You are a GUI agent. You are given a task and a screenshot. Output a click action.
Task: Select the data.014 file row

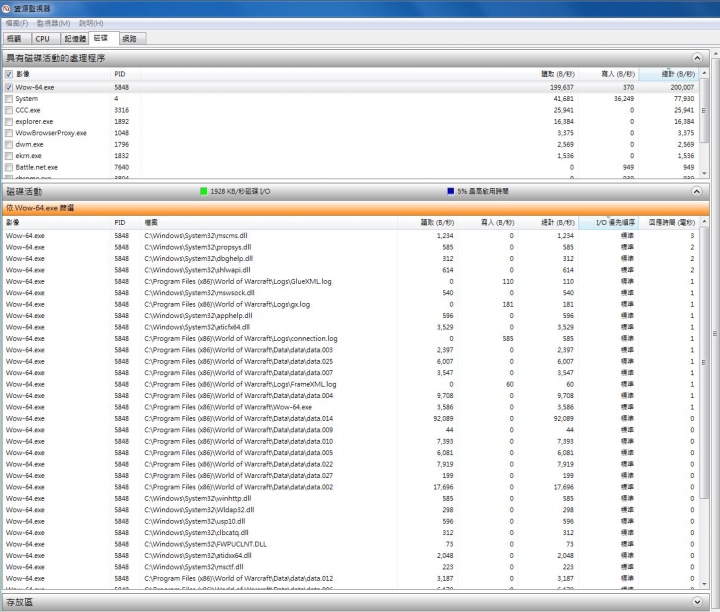(351, 419)
